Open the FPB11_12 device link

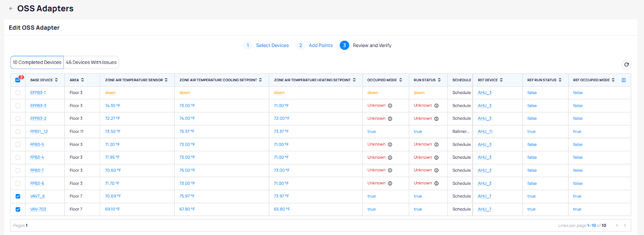39,132
